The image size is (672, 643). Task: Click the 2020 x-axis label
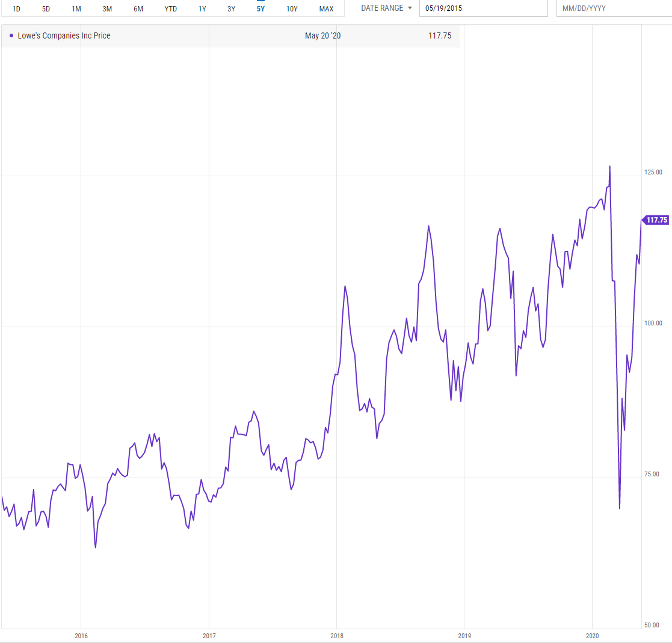point(592,636)
